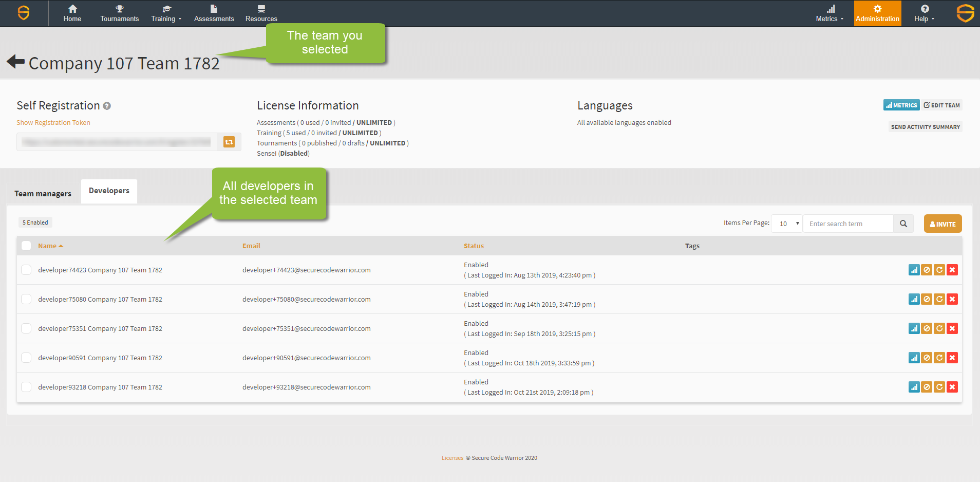The width and height of the screenshot is (980, 482).
Task: Delete developer90591 with the red X
Action: (x=952, y=358)
